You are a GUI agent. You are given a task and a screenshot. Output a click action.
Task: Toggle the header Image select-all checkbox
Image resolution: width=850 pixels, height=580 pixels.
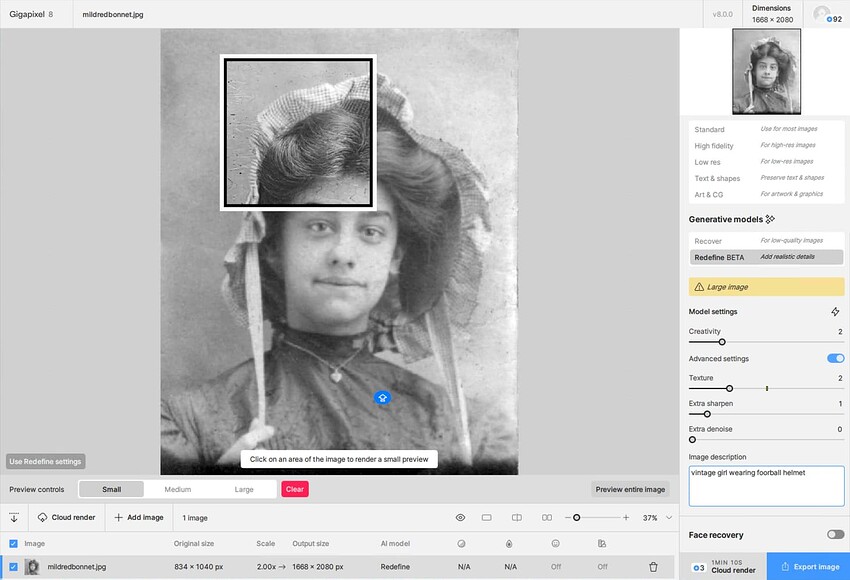14,543
